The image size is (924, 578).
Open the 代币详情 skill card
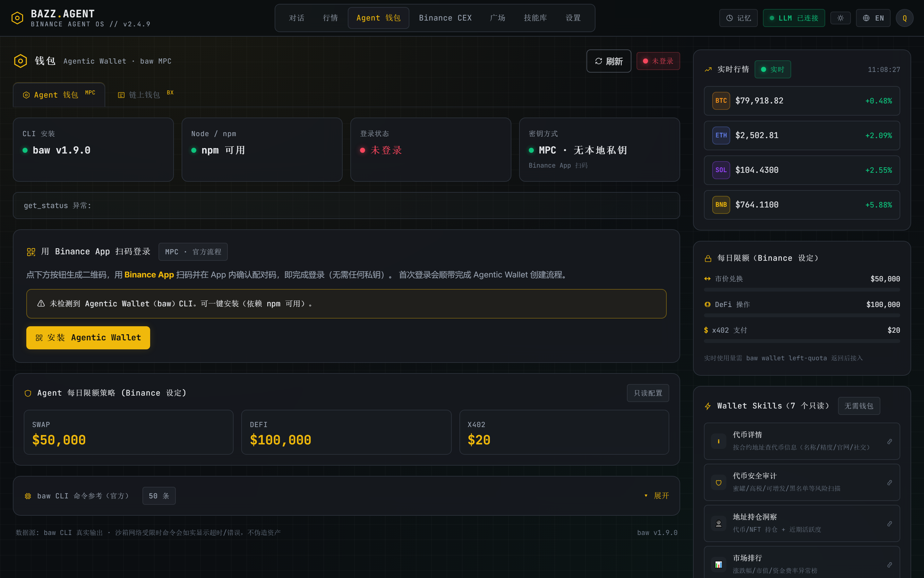pyautogui.click(x=802, y=441)
